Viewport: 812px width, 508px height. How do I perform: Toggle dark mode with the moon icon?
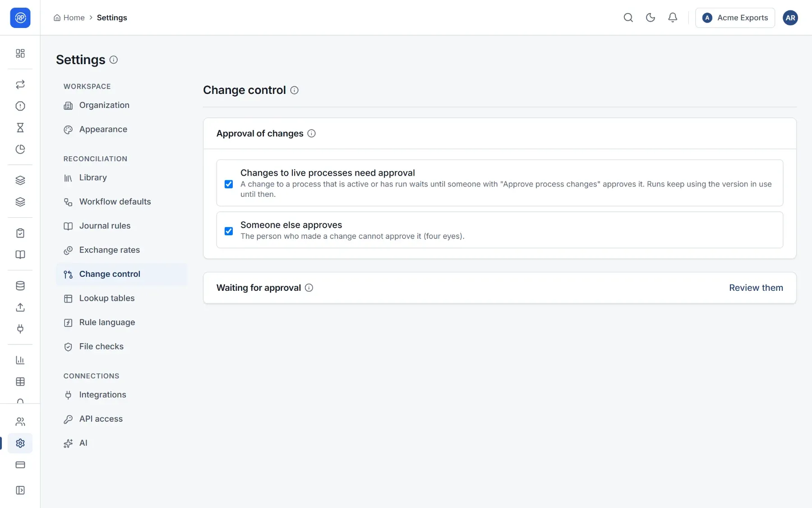pos(650,18)
